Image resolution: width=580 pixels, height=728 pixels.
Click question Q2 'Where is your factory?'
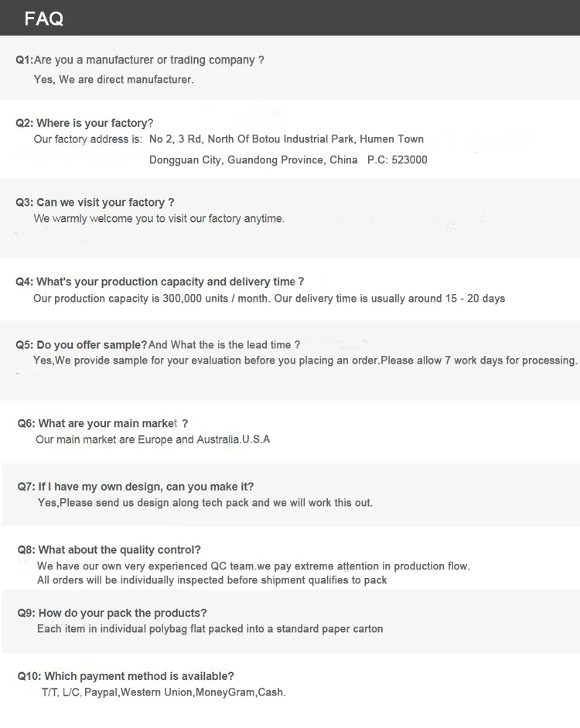pyautogui.click(x=85, y=123)
